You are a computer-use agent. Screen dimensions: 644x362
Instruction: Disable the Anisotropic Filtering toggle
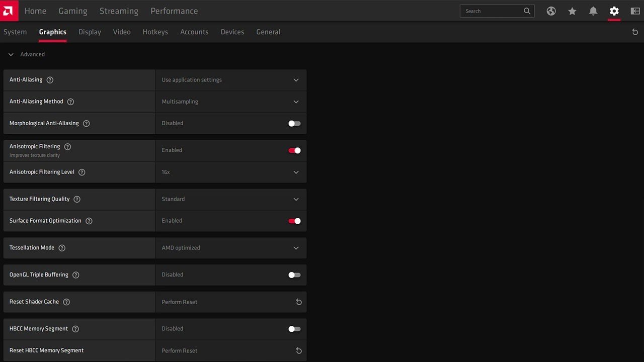pos(294,150)
